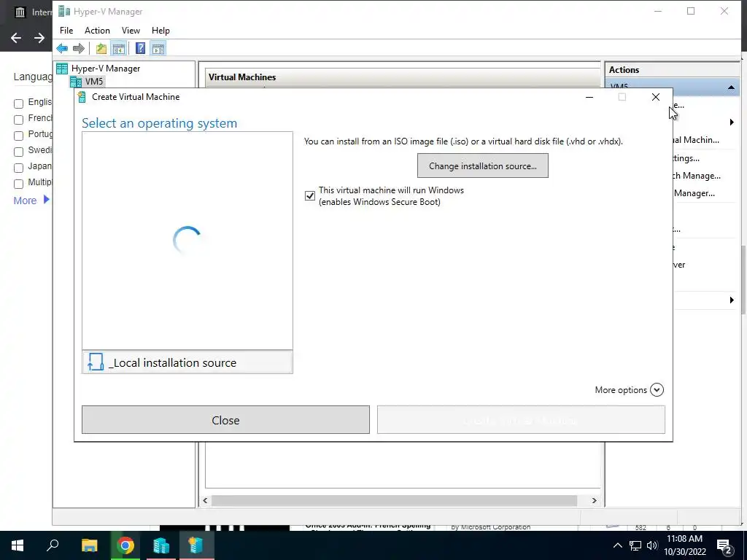Image resolution: width=747 pixels, height=560 pixels.
Task: Click the browser back arrow
Action: pyautogui.click(x=16, y=38)
